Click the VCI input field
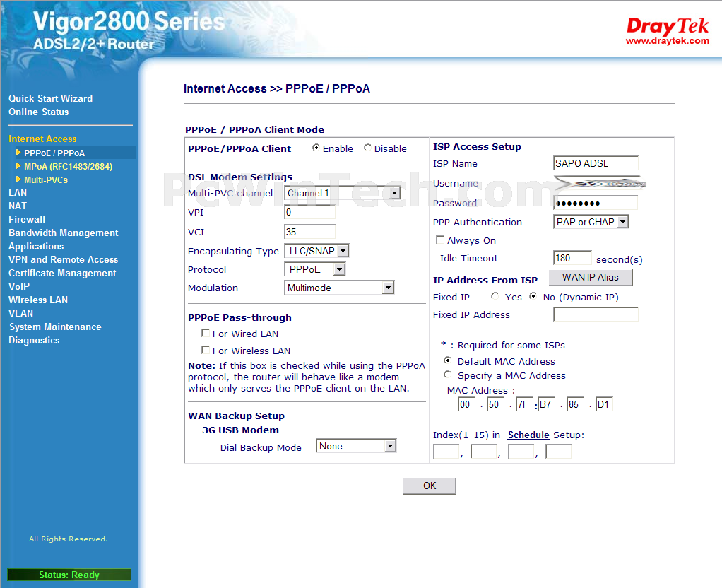 (x=309, y=232)
